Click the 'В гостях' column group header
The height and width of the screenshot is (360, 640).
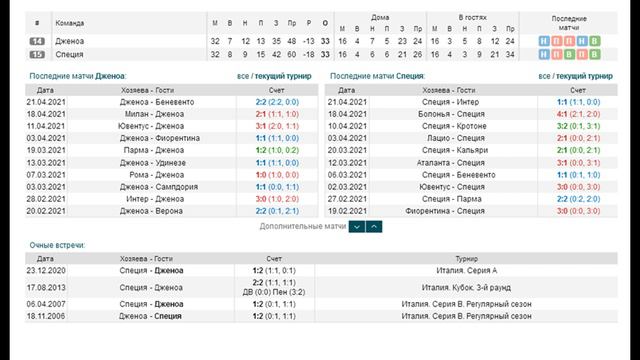[472, 17]
